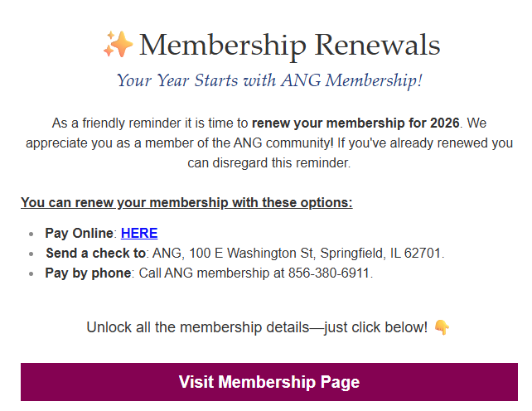The height and width of the screenshot is (411, 532).
Task: Click the underlined renewal options heading
Action: point(186,203)
